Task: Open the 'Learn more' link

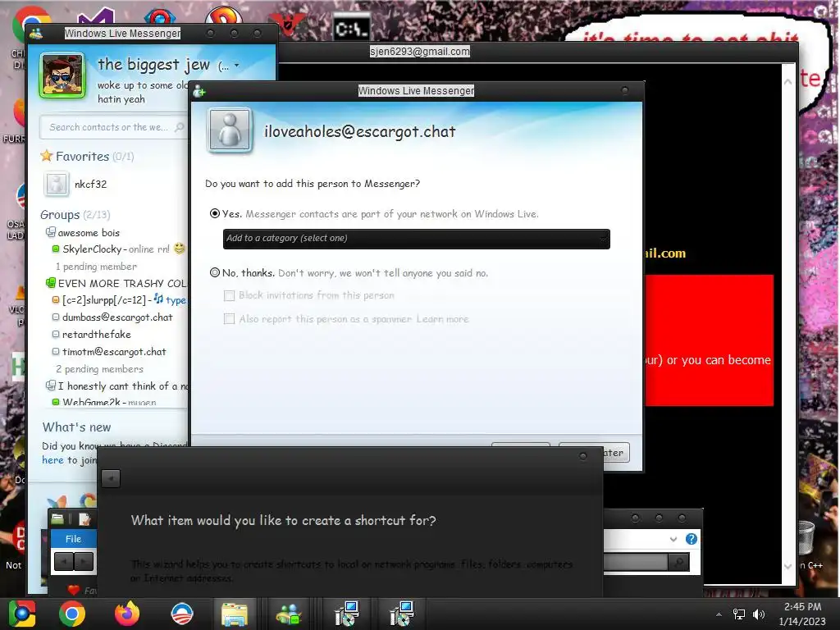Action: [442, 319]
